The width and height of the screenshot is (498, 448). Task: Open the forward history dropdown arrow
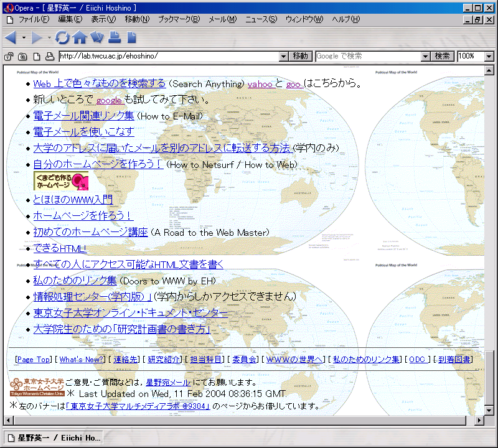point(49,38)
